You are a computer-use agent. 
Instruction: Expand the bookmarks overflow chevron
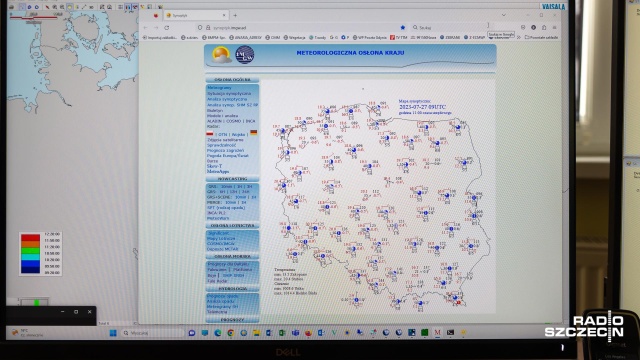coord(519,37)
